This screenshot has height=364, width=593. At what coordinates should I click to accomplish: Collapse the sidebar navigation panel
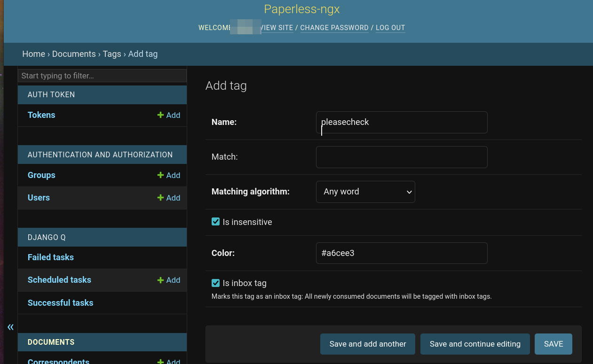pyautogui.click(x=10, y=327)
